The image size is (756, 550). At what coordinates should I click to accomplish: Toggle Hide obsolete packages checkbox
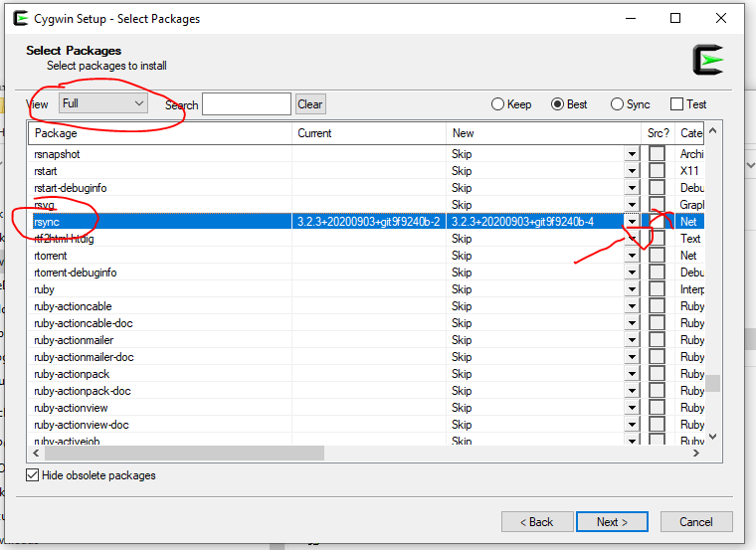[x=32, y=475]
